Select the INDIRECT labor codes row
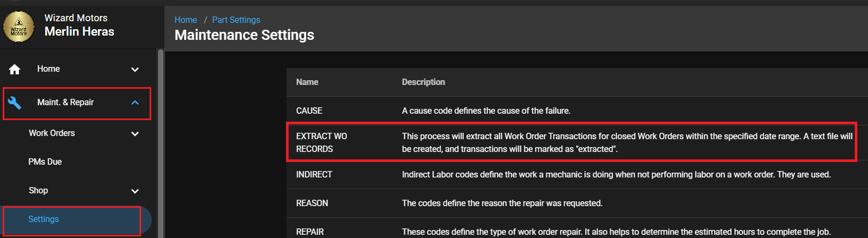 [x=314, y=174]
